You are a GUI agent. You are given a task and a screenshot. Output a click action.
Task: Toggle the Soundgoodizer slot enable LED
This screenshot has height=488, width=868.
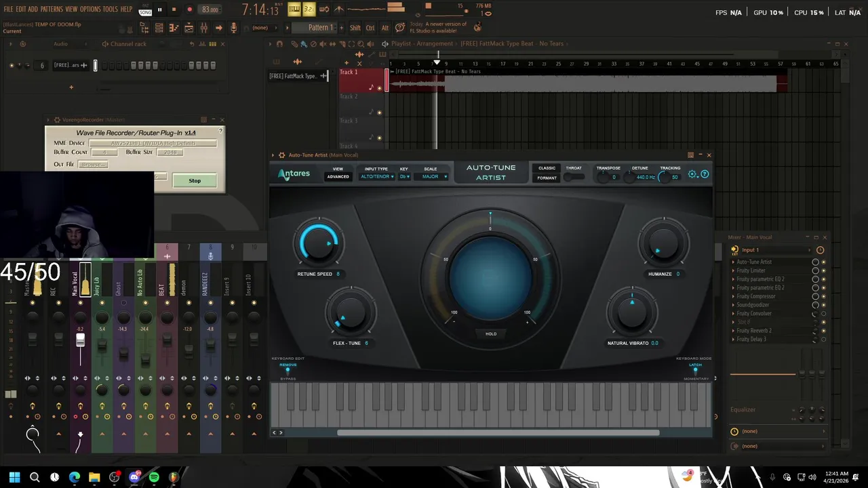(x=824, y=305)
